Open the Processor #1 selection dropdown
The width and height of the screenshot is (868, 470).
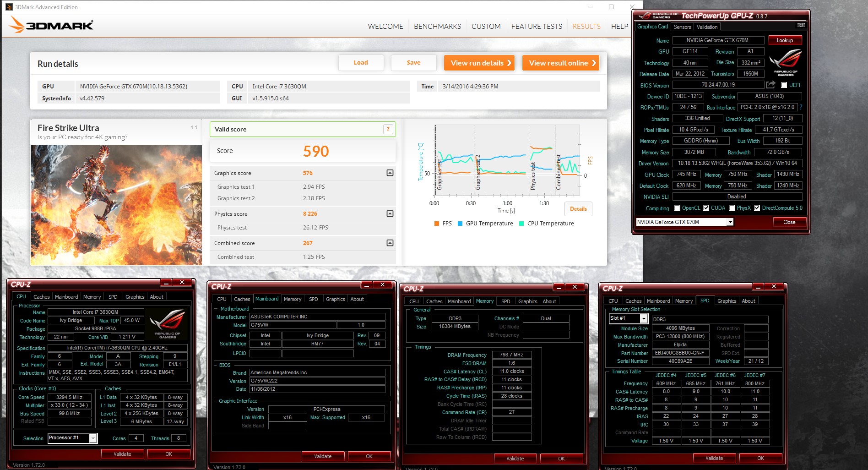pos(93,438)
